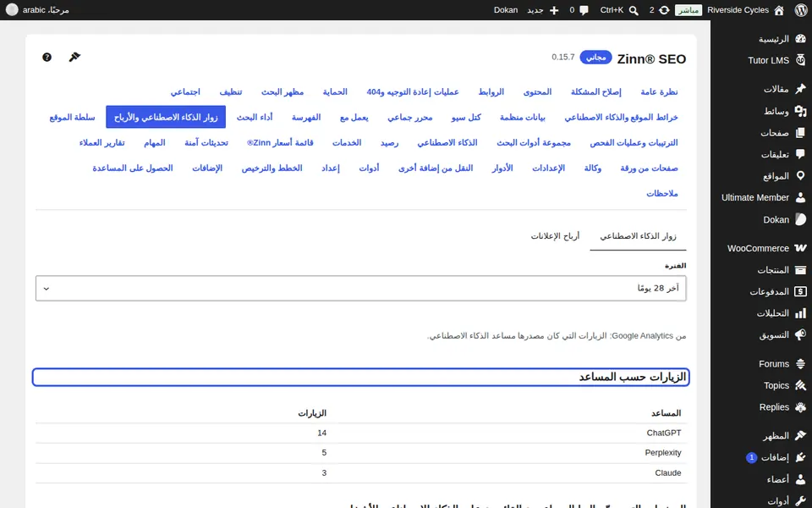This screenshot has width=812, height=508.
Task: Open the marketing megaphone icon التسويق
Action: [801, 335]
